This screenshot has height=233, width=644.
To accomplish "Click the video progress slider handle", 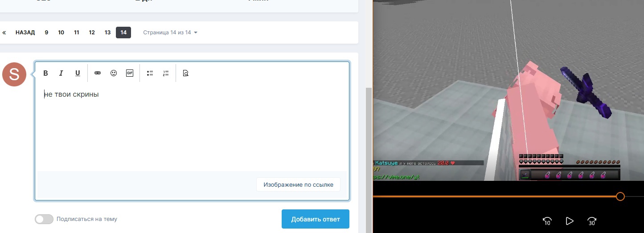I will [620, 196].
